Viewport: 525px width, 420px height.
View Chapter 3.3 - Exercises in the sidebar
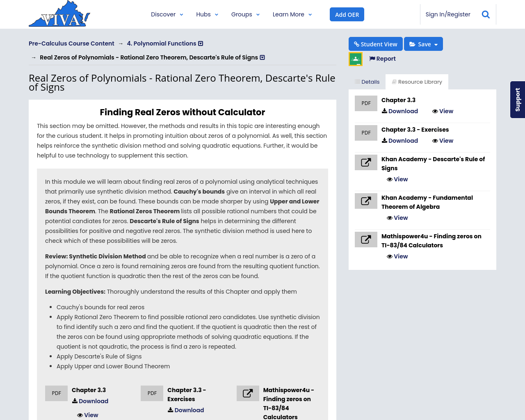[443, 141]
